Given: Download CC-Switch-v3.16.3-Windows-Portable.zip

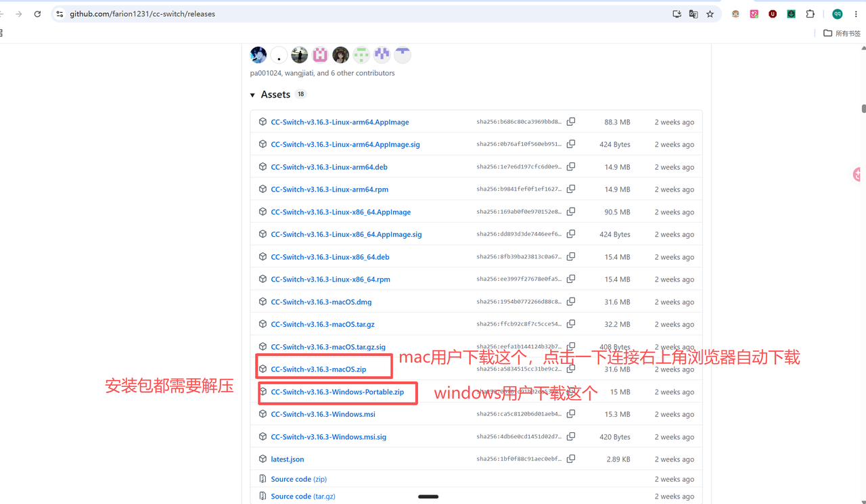Looking at the screenshot, I should point(337,392).
